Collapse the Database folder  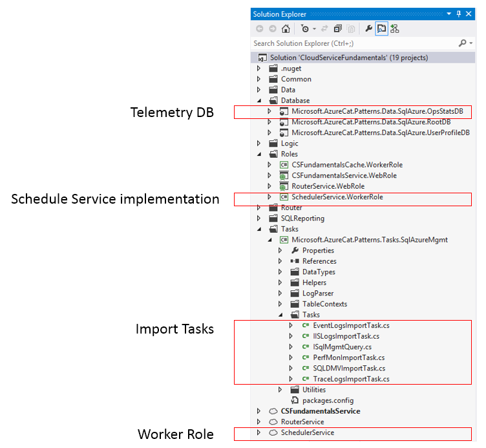click(259, 100)
